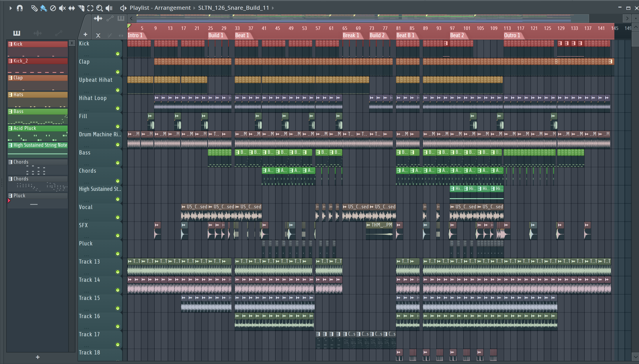The width and height of the screenshot is (639, 364).
Task: Show pattern clips in picker panel
Action: [17, 33]
